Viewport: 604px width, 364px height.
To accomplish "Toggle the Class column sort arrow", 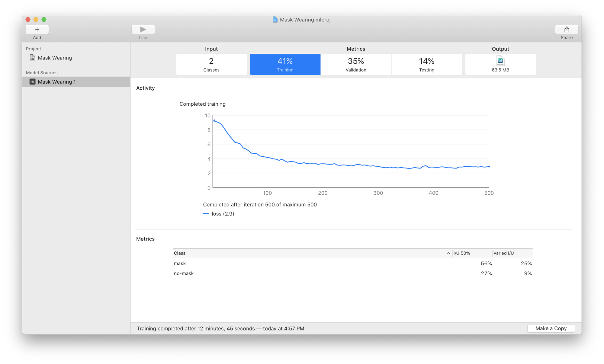I will 448,253.
